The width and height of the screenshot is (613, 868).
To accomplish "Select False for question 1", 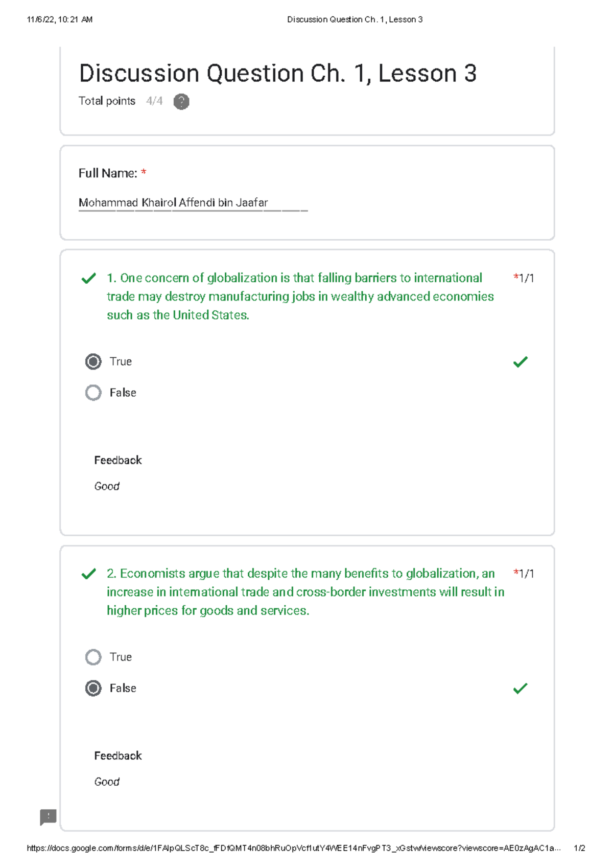I will [92, 393].
